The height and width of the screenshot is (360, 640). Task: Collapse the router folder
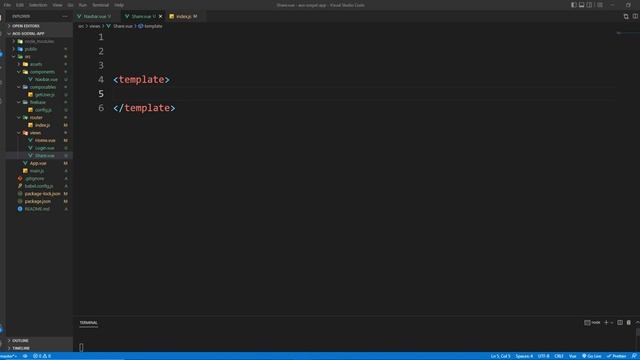pyautogui.click(x=39, y=118)
